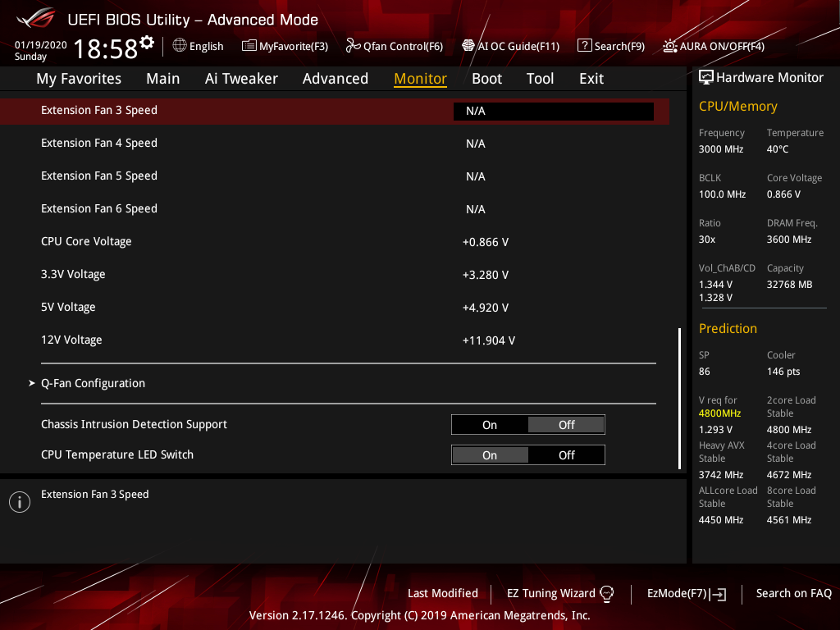Click the ROG logo in the header
Image resolution: width=840 pixels, height=630 pixels.
[x=35, y=18]
